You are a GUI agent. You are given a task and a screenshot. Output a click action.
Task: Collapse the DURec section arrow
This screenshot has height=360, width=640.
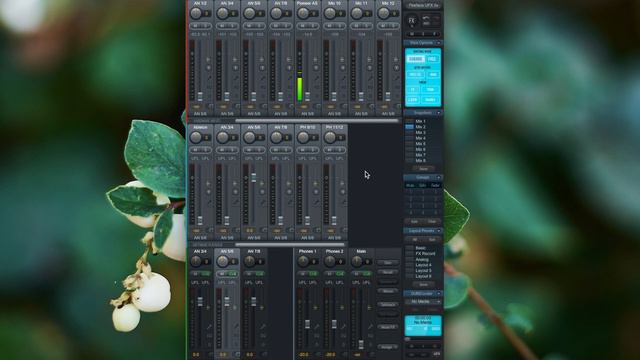click(439, 293)
